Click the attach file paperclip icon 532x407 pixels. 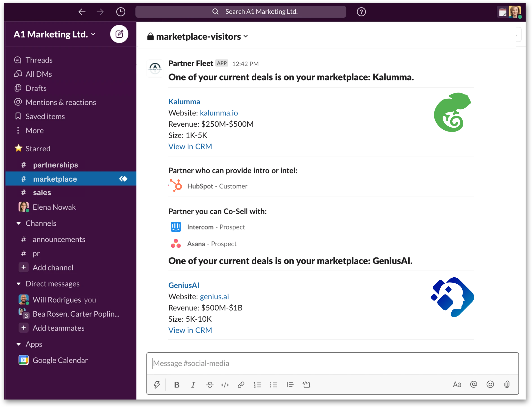(507, 384)
